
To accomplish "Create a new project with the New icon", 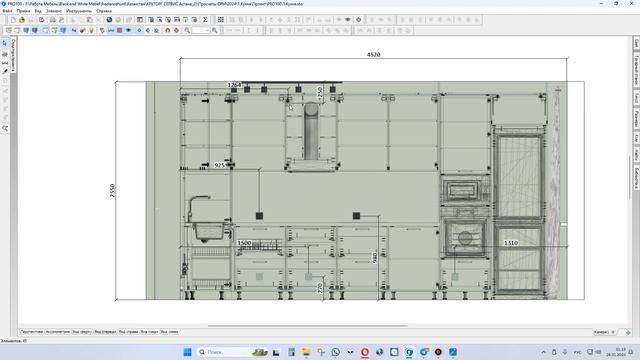I will (13, 20).
